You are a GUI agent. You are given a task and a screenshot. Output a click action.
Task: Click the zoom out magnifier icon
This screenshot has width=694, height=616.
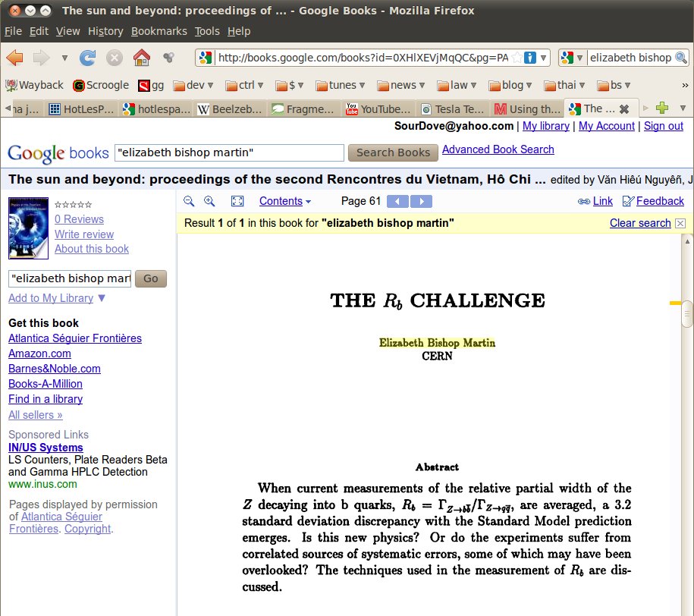pos(189,201)
